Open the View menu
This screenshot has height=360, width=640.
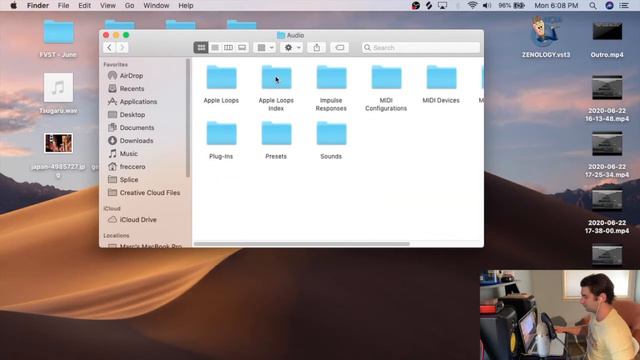coord(108,6)
